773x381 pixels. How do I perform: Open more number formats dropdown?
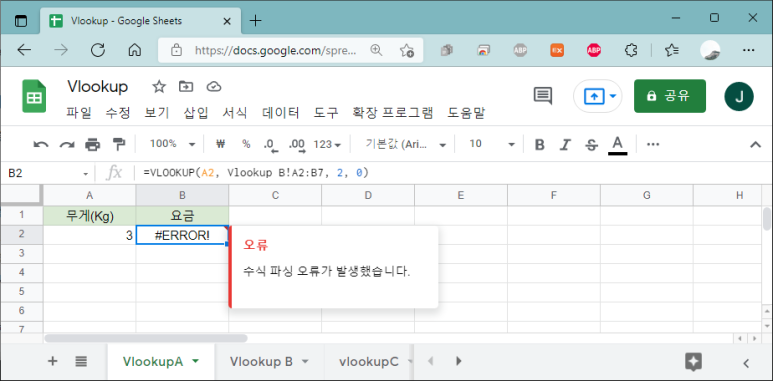click(x=327, y=144)
